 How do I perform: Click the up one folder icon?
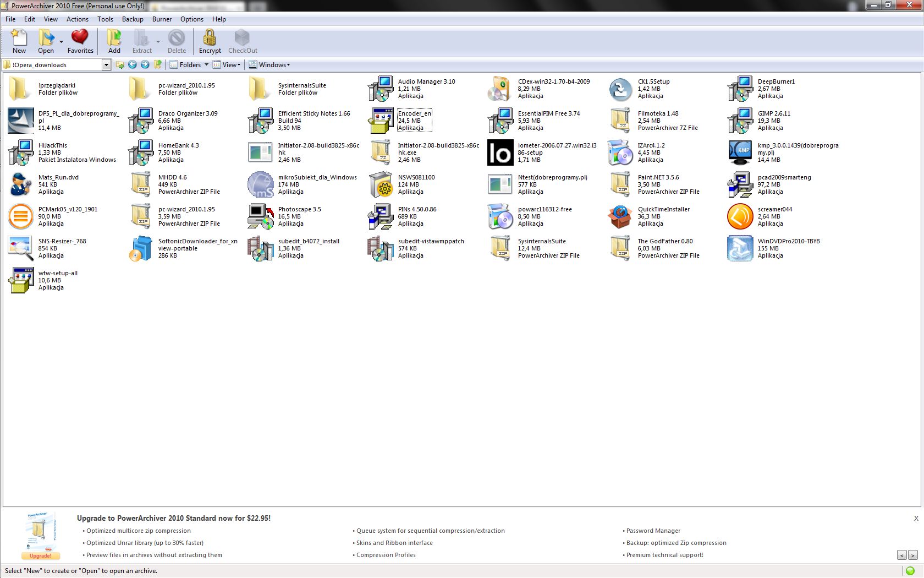(158, 64)
